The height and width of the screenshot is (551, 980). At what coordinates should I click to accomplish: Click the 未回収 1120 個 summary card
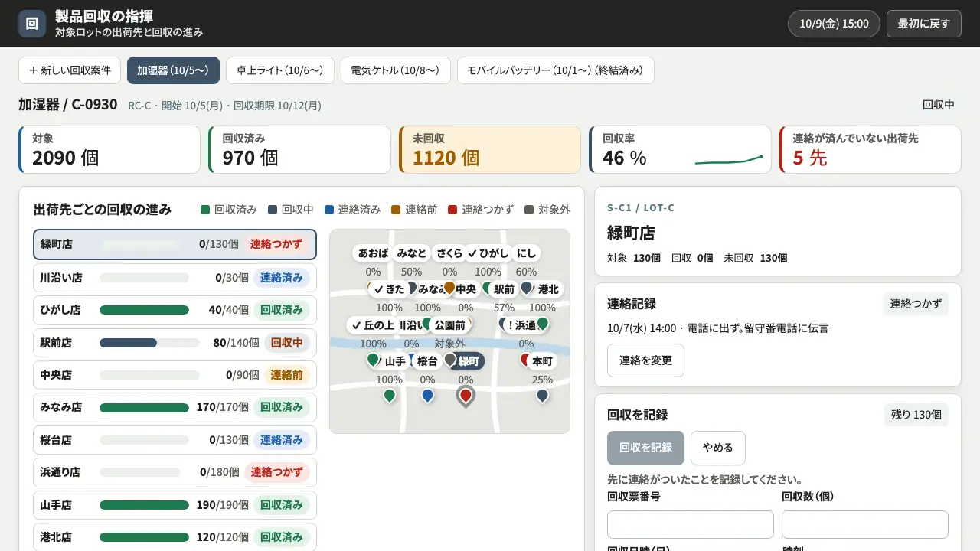[x=490, y=150]
